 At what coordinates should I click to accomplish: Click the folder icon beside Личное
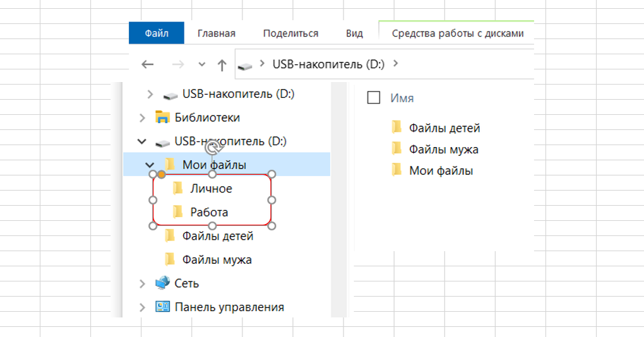[x=178, y=188]
